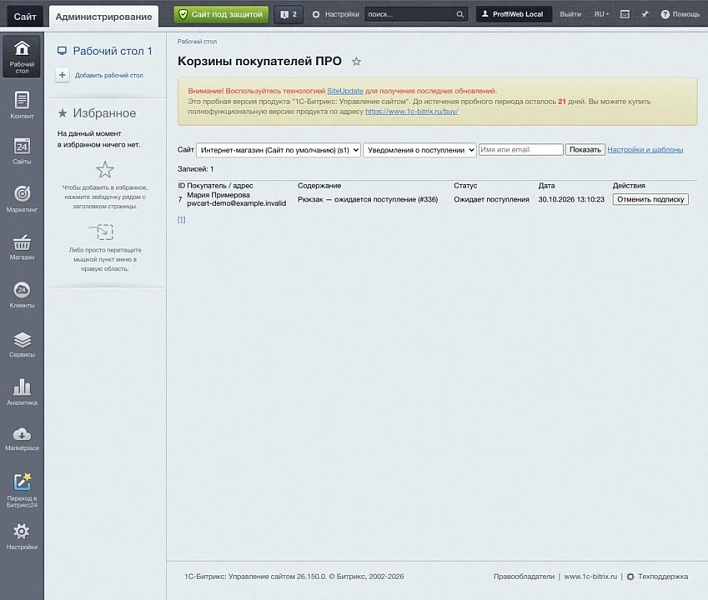Image resolution: width=708 pixels, height=600 pixels.
Task: Click pagination link [1]
Action: pyautogui.click(x=181, y=219)
